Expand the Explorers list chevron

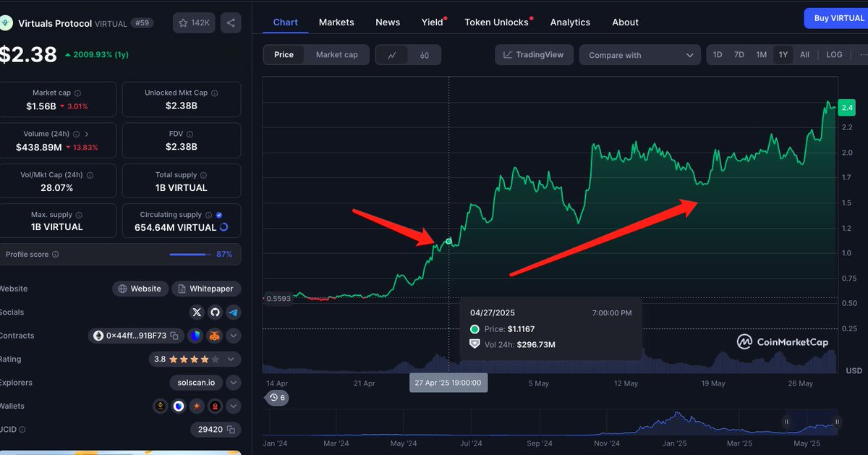(x=233, y=383)
